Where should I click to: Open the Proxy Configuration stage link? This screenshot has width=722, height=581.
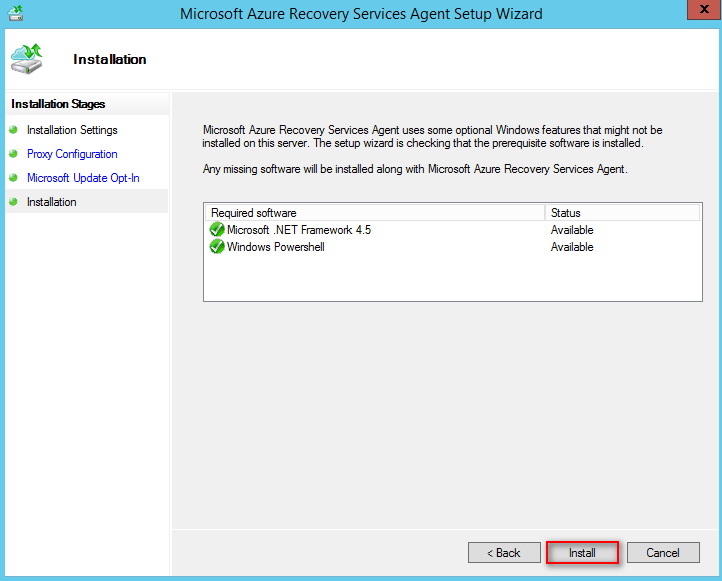click(x=72, y=154)
